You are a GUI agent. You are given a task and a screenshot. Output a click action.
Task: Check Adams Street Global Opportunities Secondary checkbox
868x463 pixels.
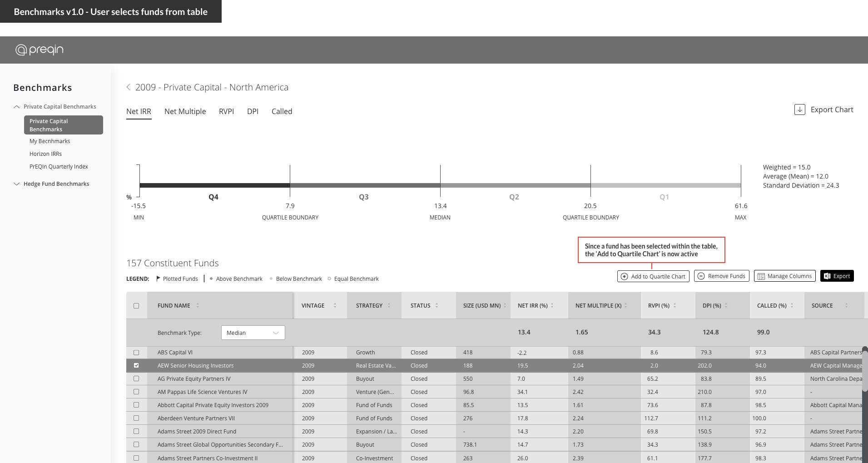pyautogui.click(x=136, y=444)
